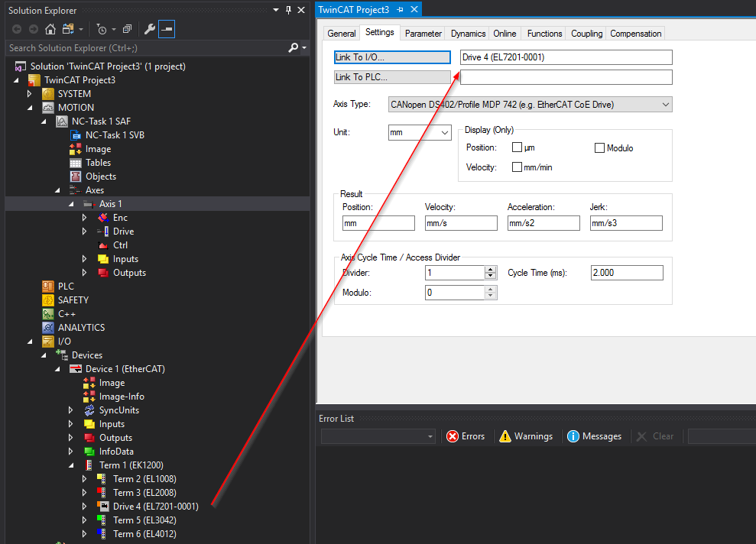The height and width of the screenshot is (544, 756).
Task: Open the Error List scope dropdown
Action: click(x=378, y=436)
